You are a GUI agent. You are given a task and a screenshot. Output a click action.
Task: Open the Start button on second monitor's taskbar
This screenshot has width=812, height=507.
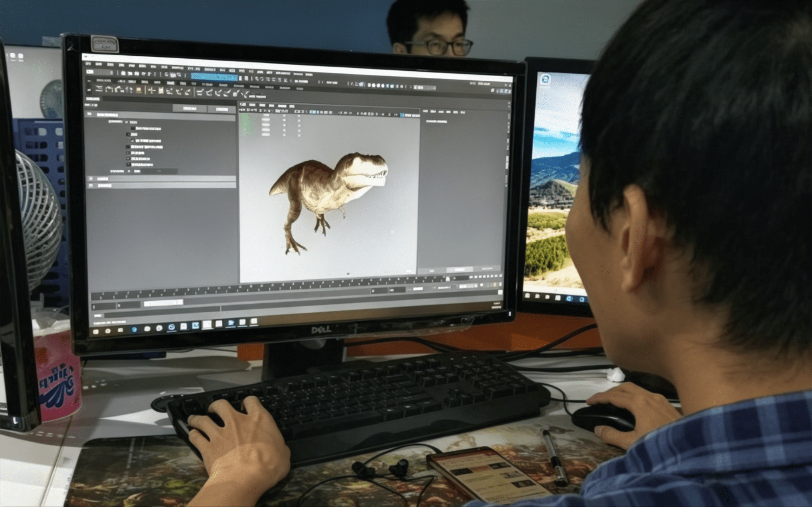point(527,295)
